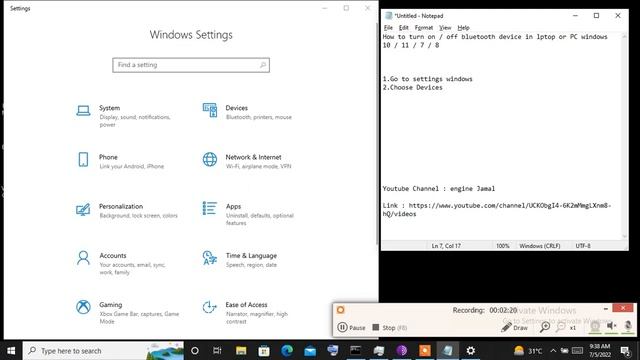Open the File menu in Notepad
Screen dimensions: 640x360
pos(388,28)
